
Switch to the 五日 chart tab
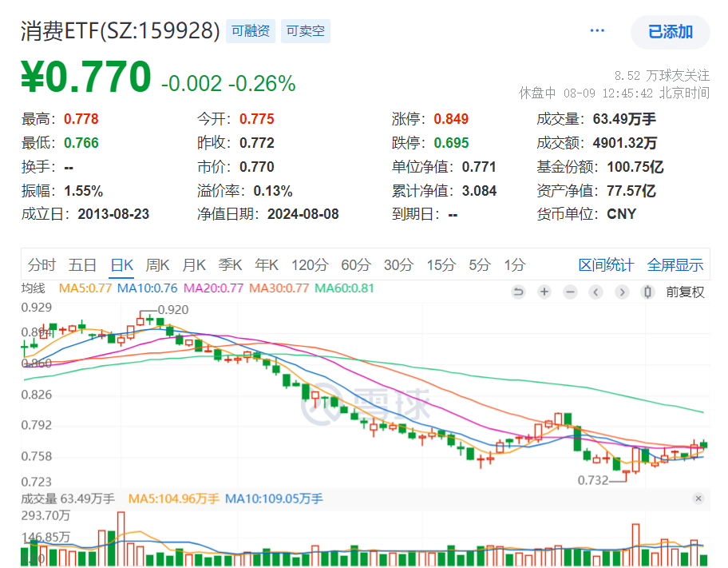pos(82,265)
